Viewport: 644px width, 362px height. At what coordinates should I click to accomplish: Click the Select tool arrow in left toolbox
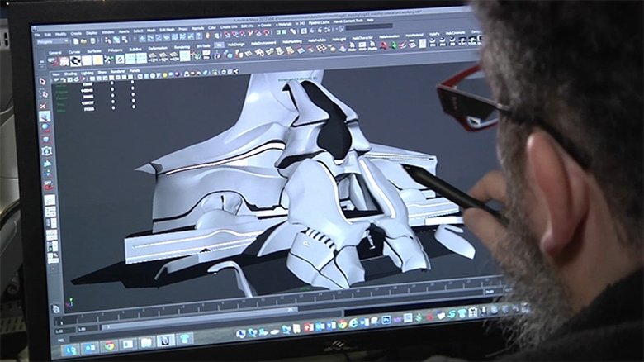[43, 81]
